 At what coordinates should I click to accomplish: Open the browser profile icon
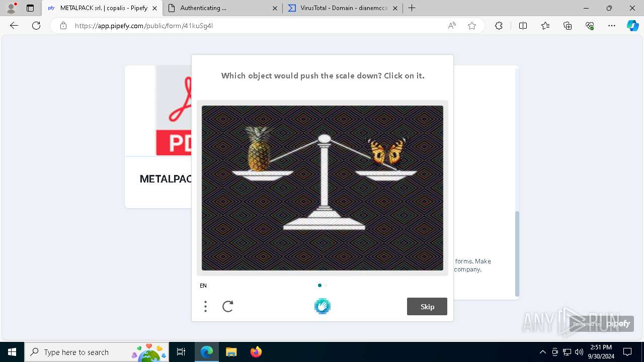click(x=11, y=8)
